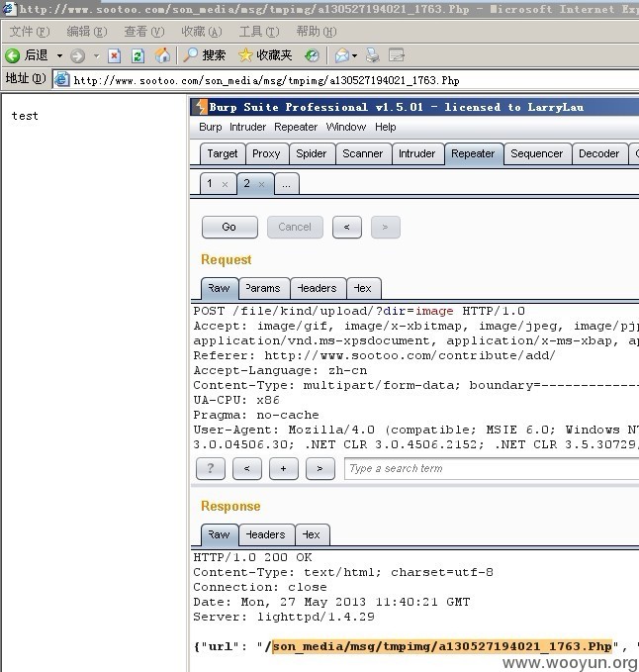The image size is (639, 672).
Task: Select the Response Raw tab
Action: (220, 534)
